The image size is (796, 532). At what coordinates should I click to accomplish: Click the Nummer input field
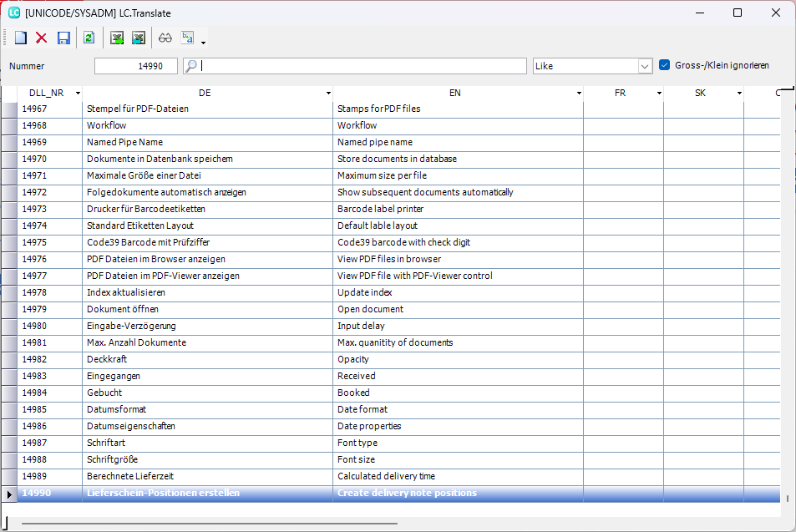(x=135, y=66)
